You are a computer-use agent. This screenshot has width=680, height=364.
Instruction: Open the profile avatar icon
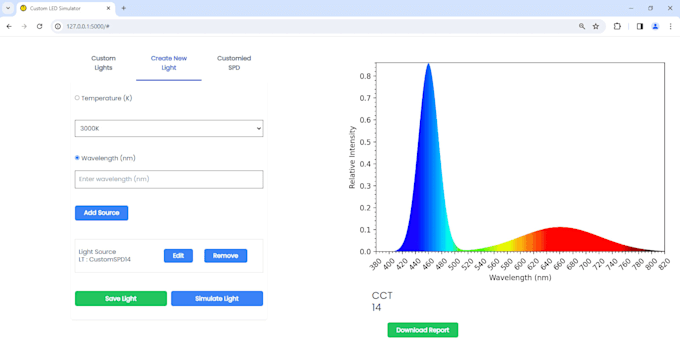(x=655, y=26)
